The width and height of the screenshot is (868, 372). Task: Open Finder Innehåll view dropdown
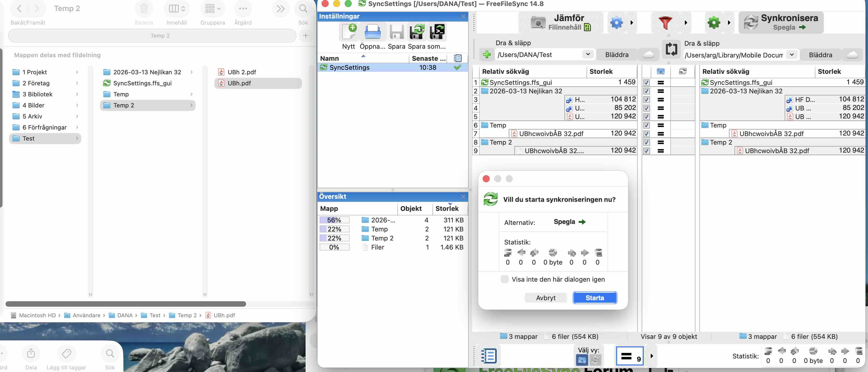pos(177,9)
